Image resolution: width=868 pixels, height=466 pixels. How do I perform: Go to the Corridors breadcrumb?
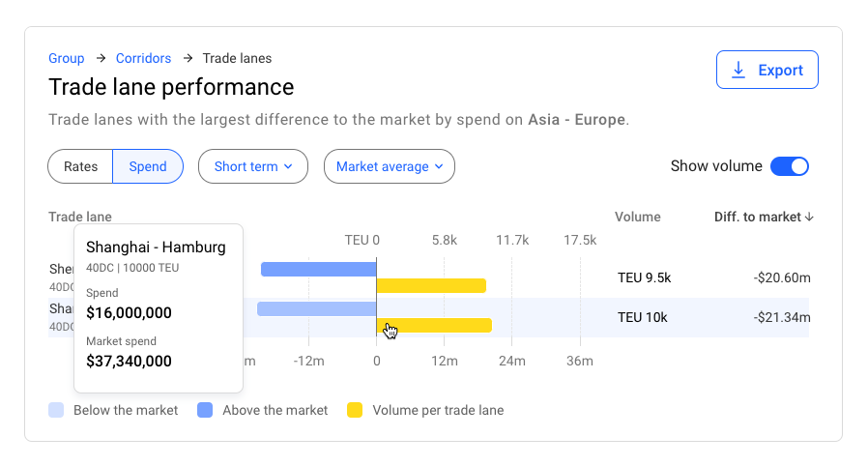(143, 59)
